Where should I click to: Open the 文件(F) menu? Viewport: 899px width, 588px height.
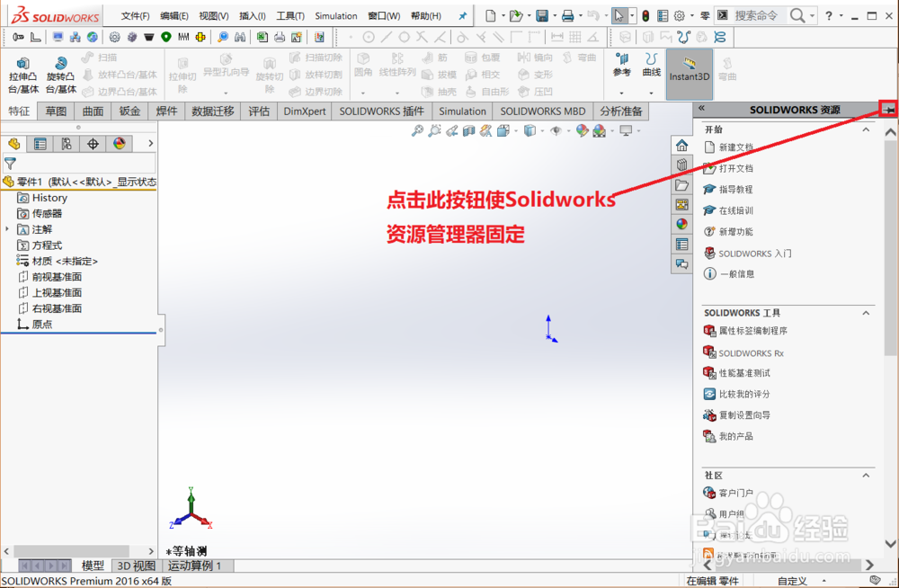point(136,16)
